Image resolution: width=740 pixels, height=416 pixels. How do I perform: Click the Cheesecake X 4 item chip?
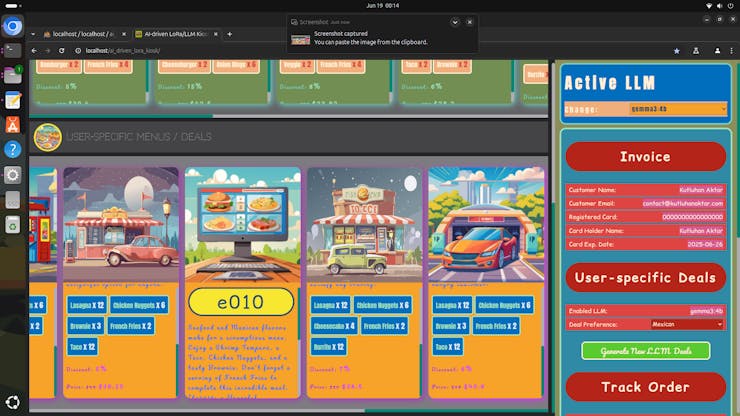click(x=334, y=326)
